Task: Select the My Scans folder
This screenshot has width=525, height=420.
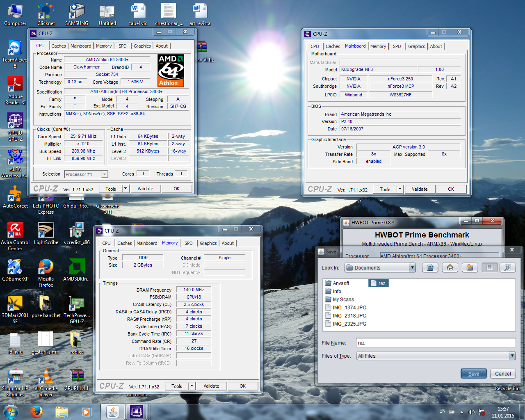Action: coord(339,299)
